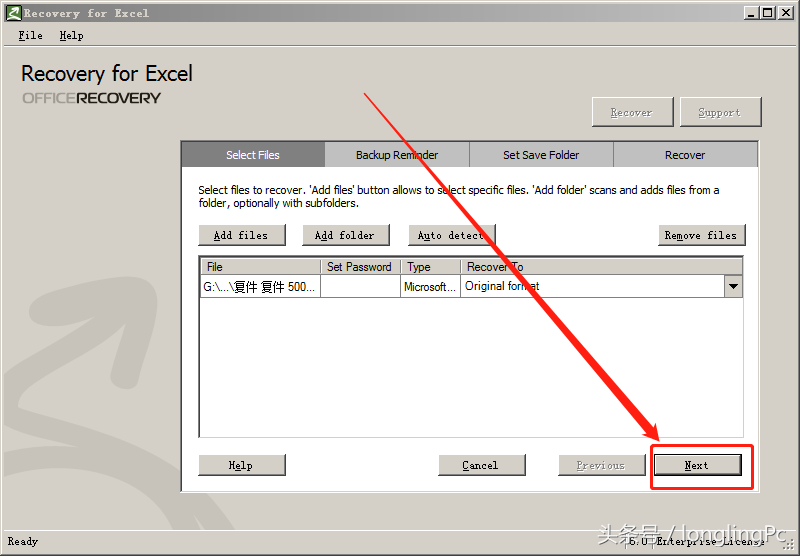Screen dimensions: 800x556
Task: Click the Original format combo box value
Action: tap(592, 287)
